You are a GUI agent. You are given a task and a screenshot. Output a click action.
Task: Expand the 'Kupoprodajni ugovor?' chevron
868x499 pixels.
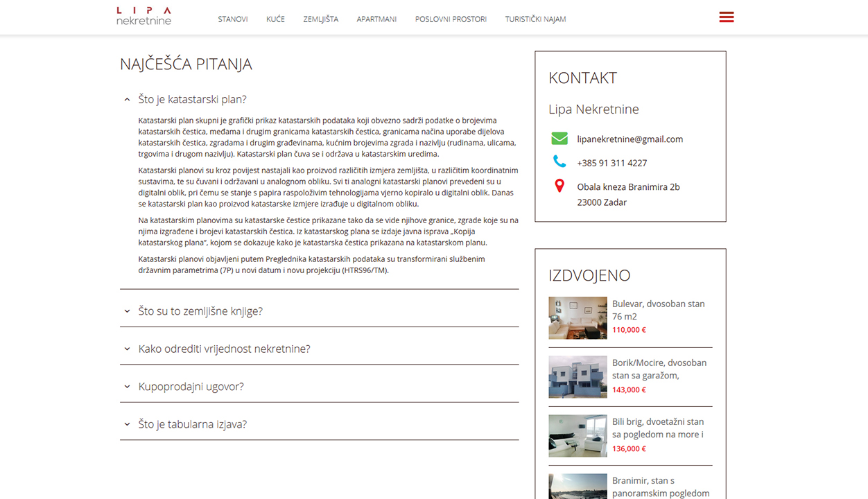click(x=127, y=387)
